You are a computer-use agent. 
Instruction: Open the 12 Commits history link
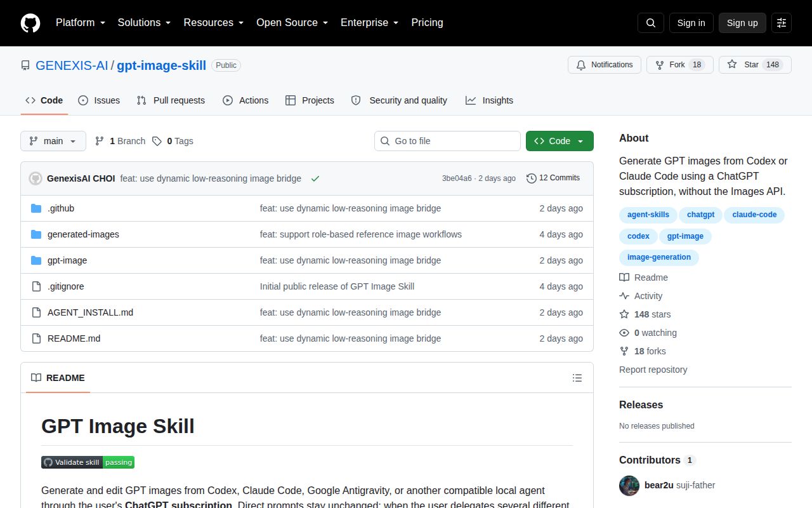(x=553, y=178)
